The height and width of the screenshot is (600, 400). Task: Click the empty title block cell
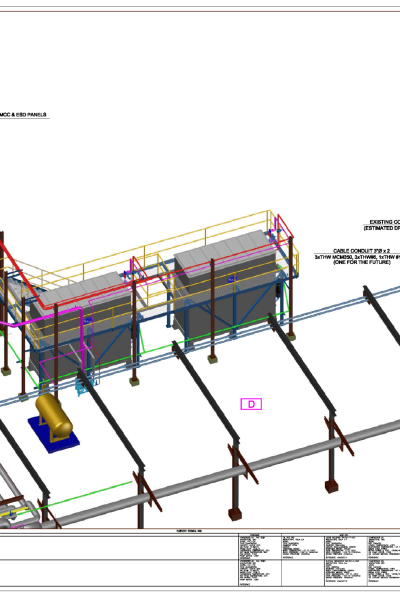(x=119, y=548)
